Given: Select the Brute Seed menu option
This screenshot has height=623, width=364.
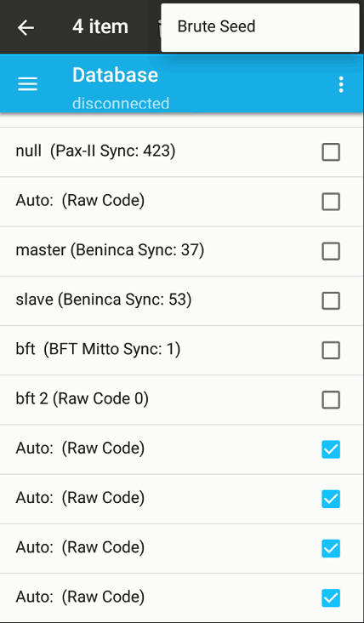Looking at the screenshot, I should (x=260, y=27).
